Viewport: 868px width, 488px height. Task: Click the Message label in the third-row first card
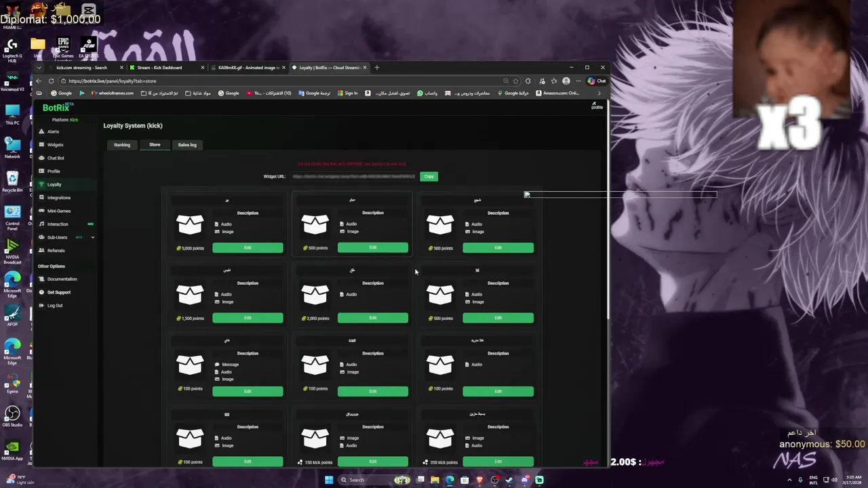pyautogui.click(x=230, y=365)
